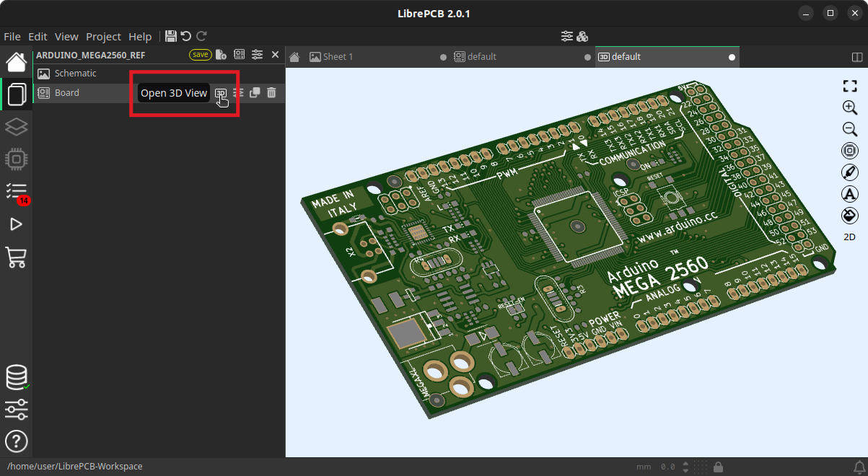Click workspace path /home/user/LibrePCB-Workspace
Screen dimensions: 868x476
(75, 467)
